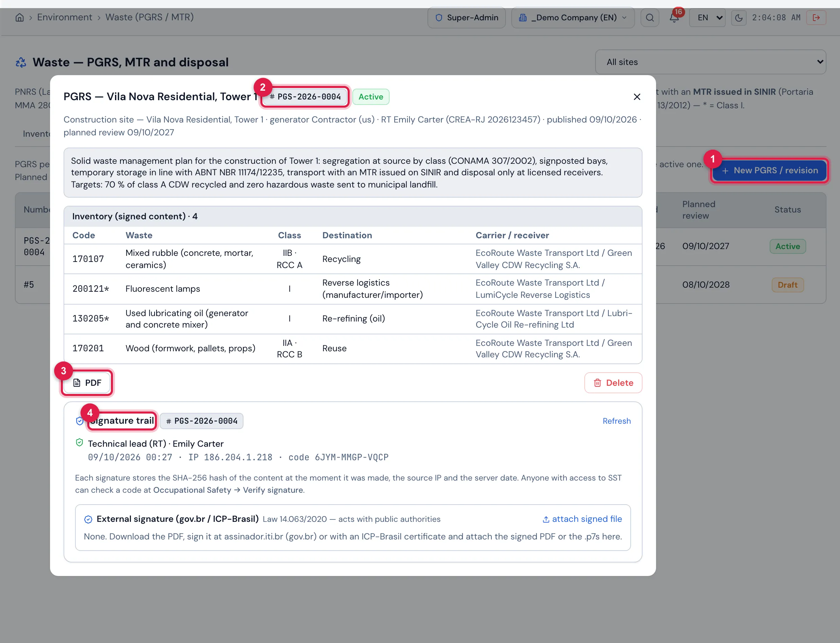This screenshot has width=840, height=643.
Task: Click the PGS-2026-0004 tag in dialog title
Action: click(305, 97)
